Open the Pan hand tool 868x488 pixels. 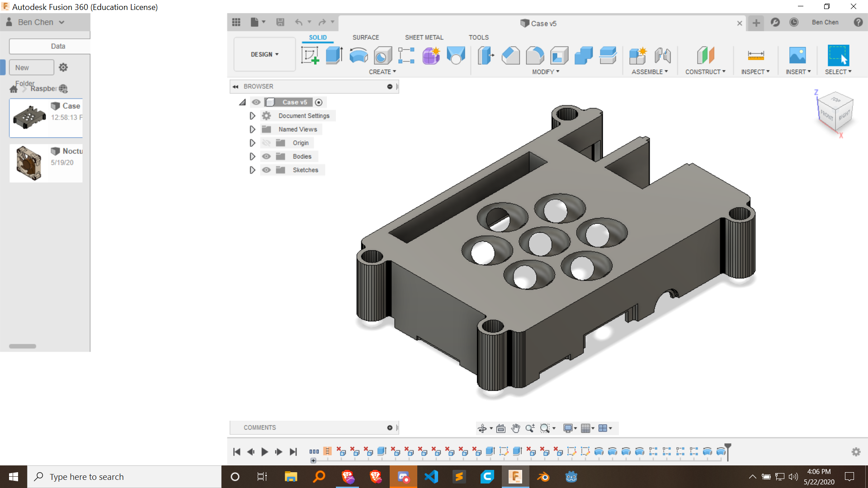515,428
